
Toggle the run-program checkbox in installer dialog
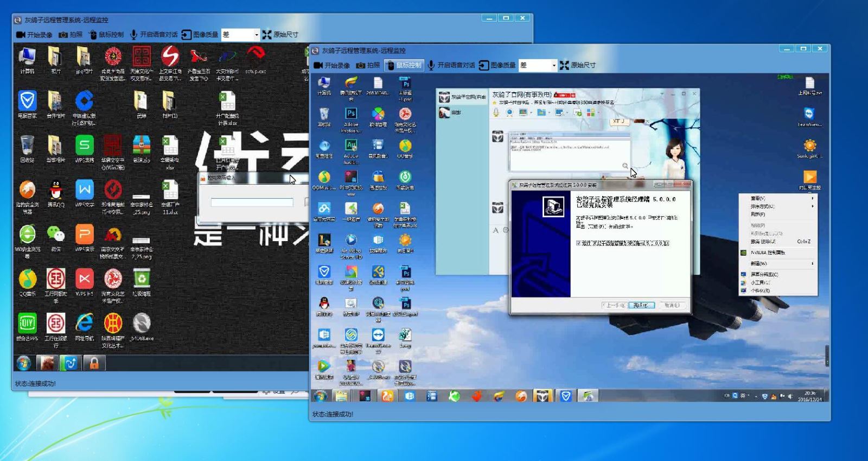(578, 243)
